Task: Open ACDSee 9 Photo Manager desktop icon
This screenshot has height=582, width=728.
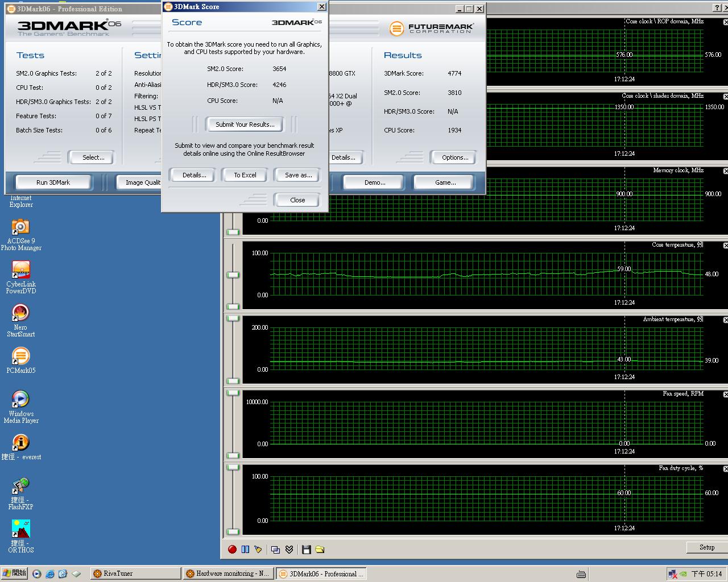Action: [x=21, y=235]
